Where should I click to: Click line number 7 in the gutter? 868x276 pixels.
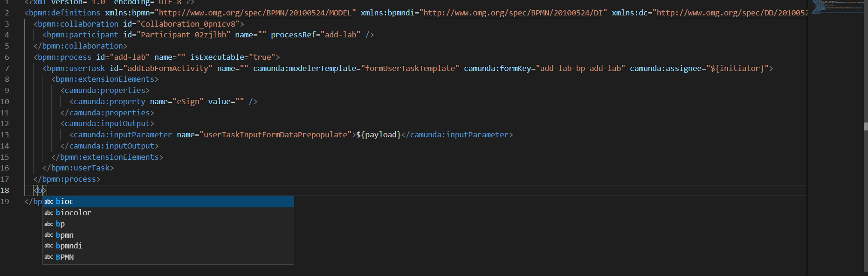[x=7, y=68]
